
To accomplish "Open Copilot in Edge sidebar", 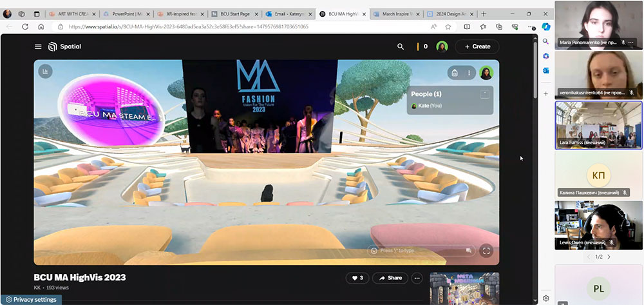I will [546, 26].
